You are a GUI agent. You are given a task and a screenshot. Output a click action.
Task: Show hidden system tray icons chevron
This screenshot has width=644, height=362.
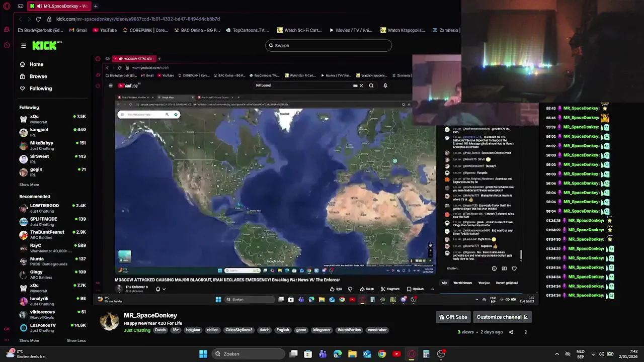pos(557,354)
